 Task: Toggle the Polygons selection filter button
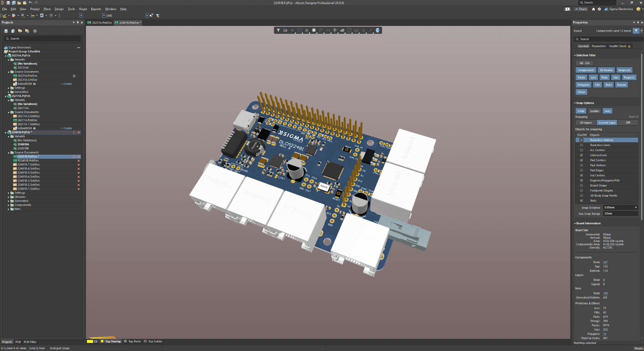583,85
